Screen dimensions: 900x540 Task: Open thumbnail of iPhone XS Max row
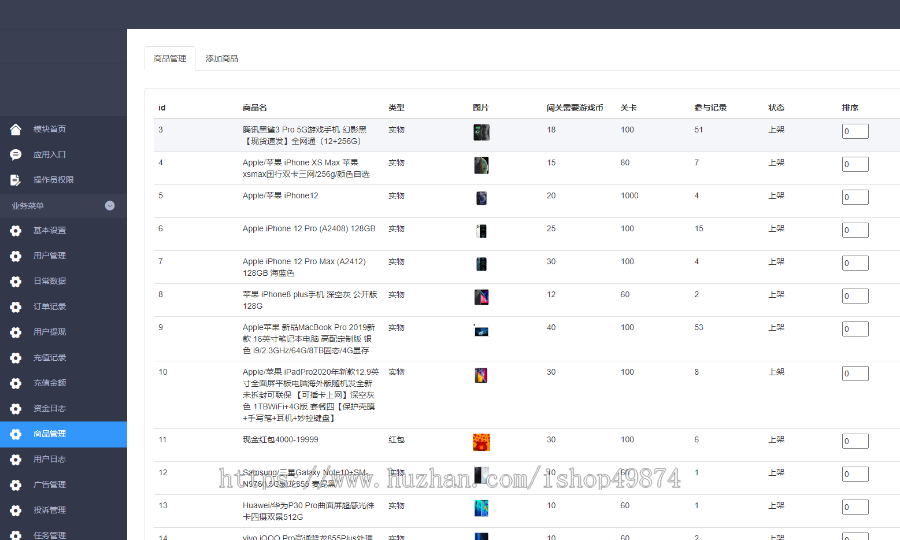(481, 165)
